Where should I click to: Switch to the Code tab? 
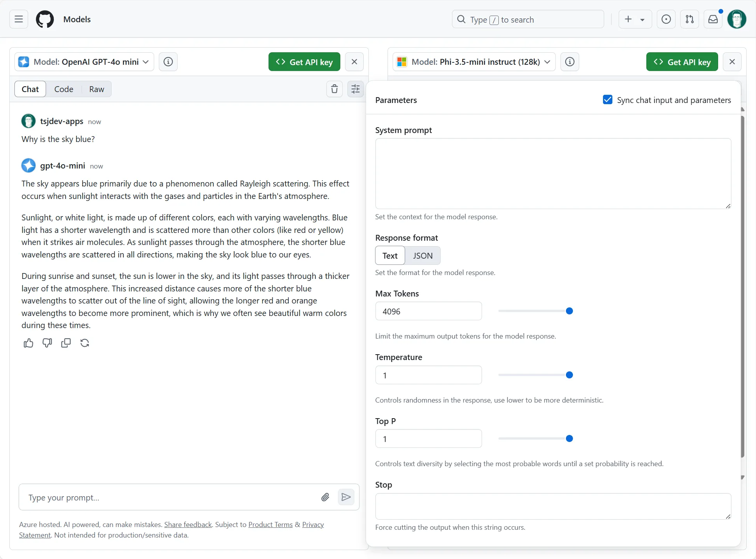pos(64,89)
